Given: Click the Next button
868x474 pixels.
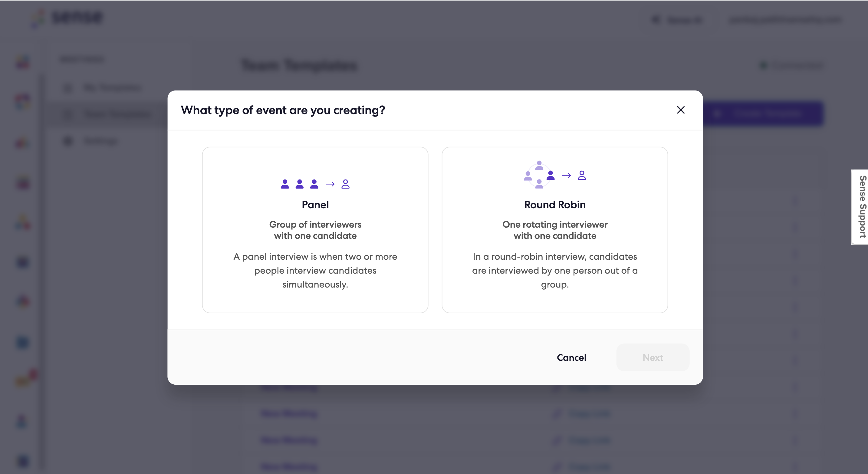Looking at the screenshot, I should pos(653,357).
